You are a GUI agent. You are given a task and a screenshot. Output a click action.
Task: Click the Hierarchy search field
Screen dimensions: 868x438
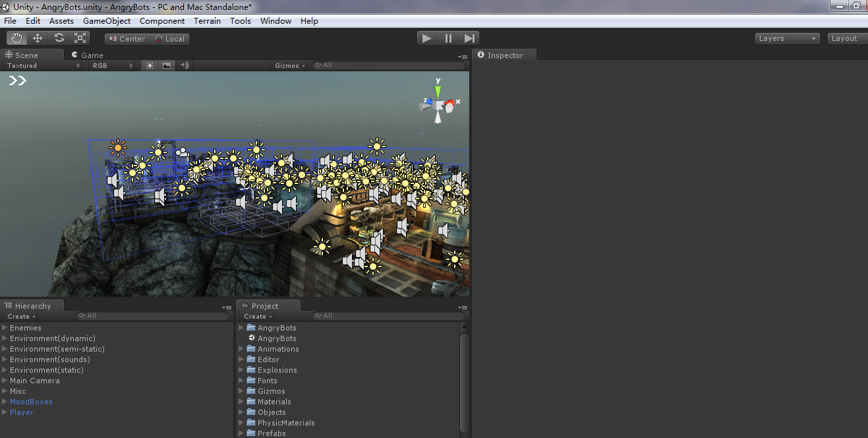153,316
